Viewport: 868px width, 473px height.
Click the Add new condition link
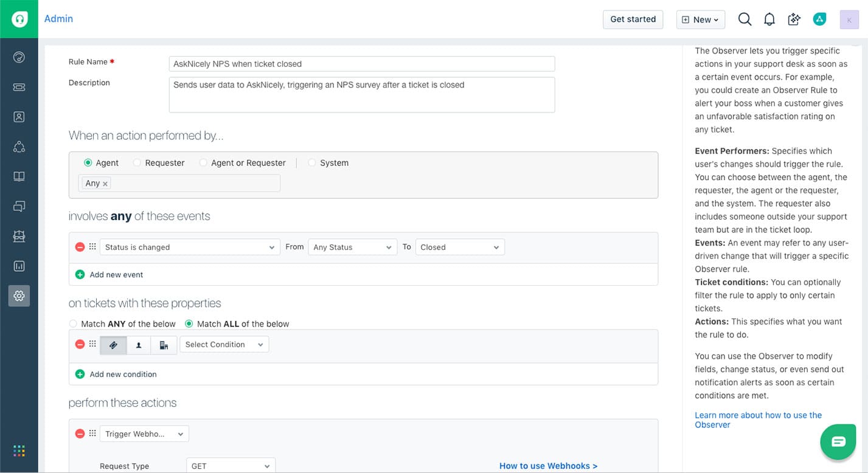click(123, 375)
